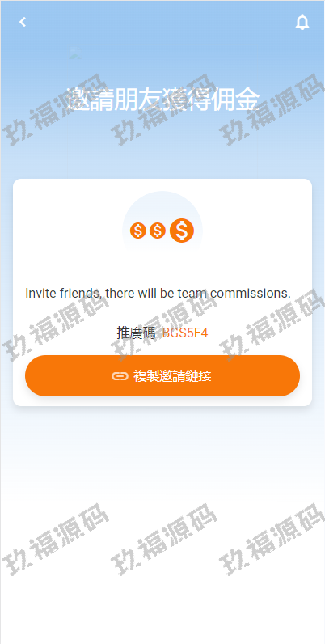This screenshot has width=325, height=644.
Task: Click the chain link icon in the orange button
Action: (120, 376)
